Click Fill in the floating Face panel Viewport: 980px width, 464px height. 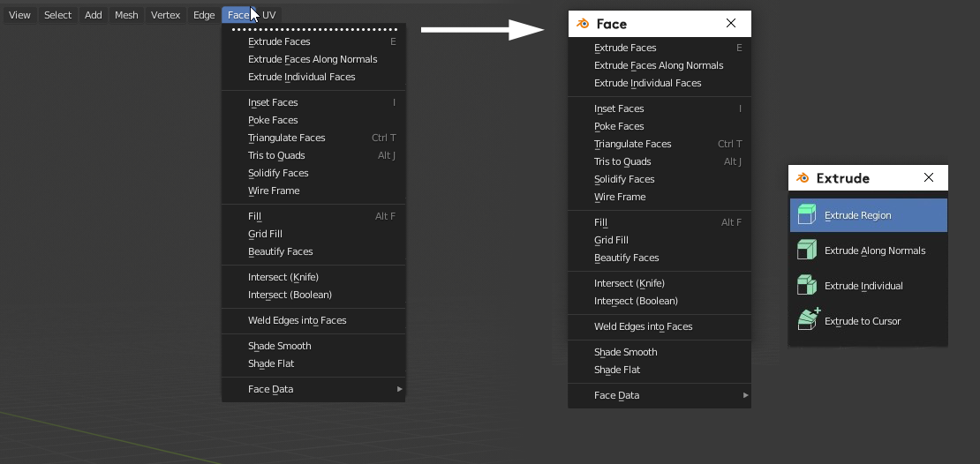pos(660,222)
